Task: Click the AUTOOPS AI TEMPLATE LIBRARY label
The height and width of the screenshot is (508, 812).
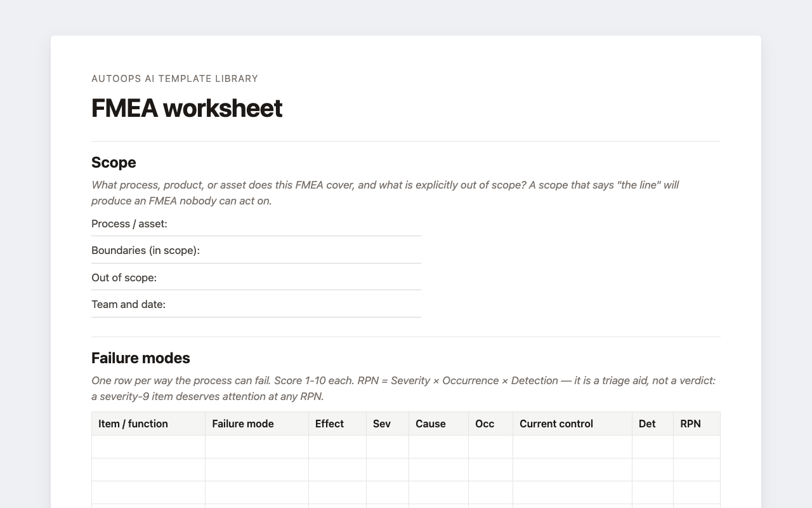Action: coord(174,79)
